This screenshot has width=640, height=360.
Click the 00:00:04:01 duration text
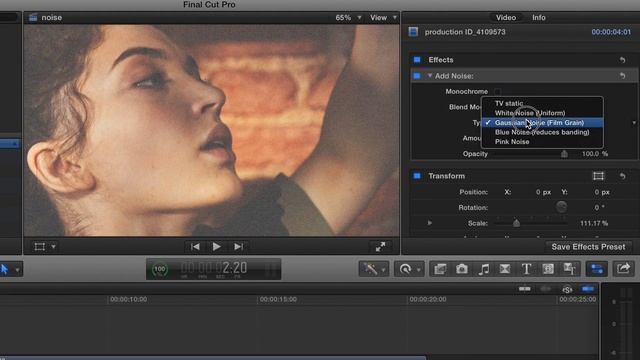click(x=611, y=32)
